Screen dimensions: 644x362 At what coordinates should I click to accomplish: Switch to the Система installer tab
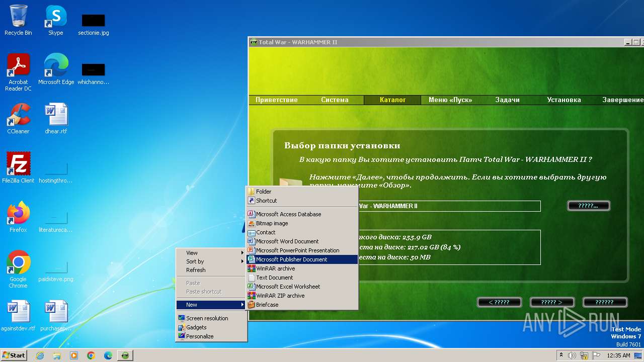pyautogui.click(x=335, y=100)
